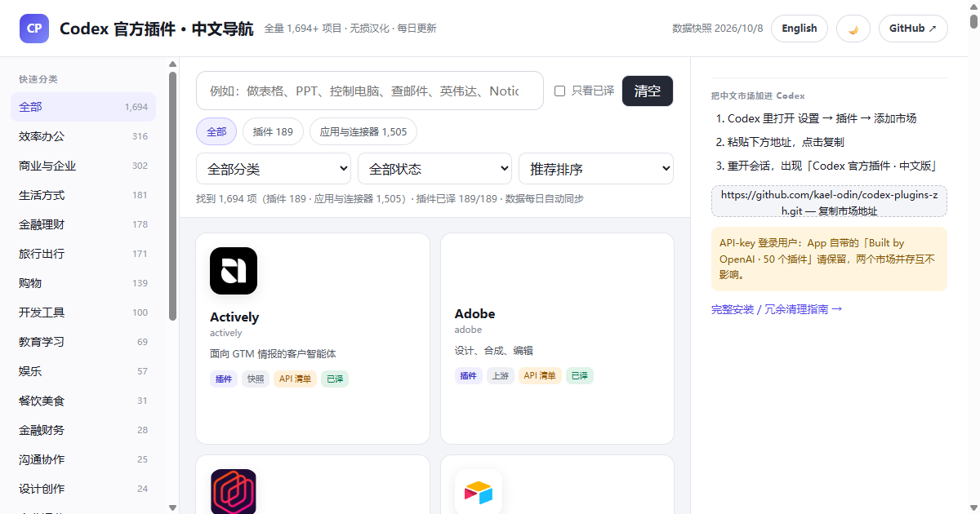This screenshot has height=514, width=980.
Task: Click API 清单 tag on Adobe card
Action: coord(540,375)
